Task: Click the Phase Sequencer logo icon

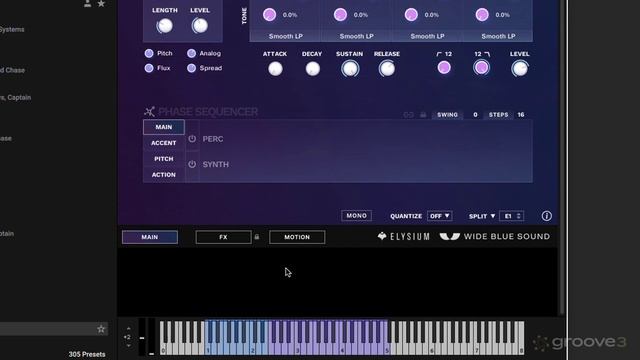Action: (x=149, y=111)
